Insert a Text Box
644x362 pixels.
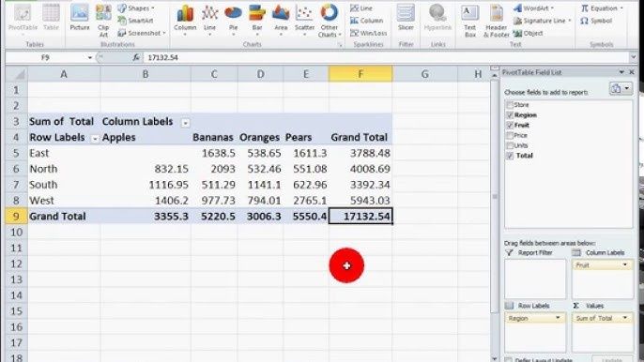click(x=469, y=21)
